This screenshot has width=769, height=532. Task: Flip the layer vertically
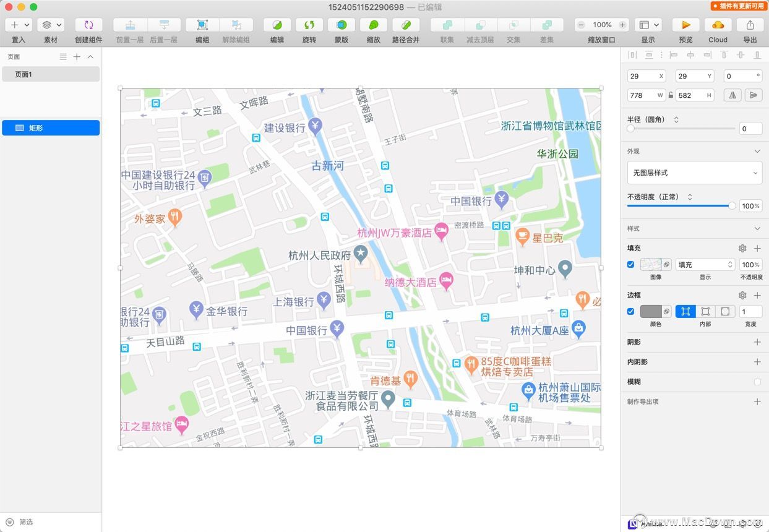[x=753, y=95]
